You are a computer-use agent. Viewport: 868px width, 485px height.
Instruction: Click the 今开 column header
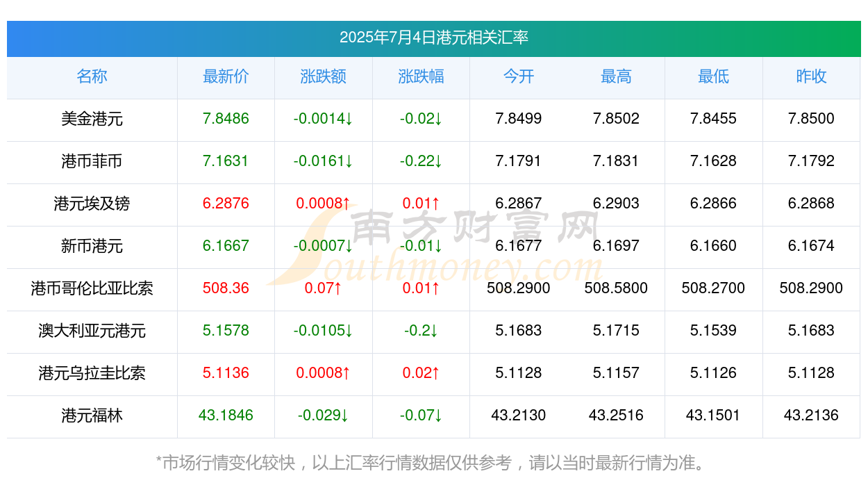coord(519,76)
